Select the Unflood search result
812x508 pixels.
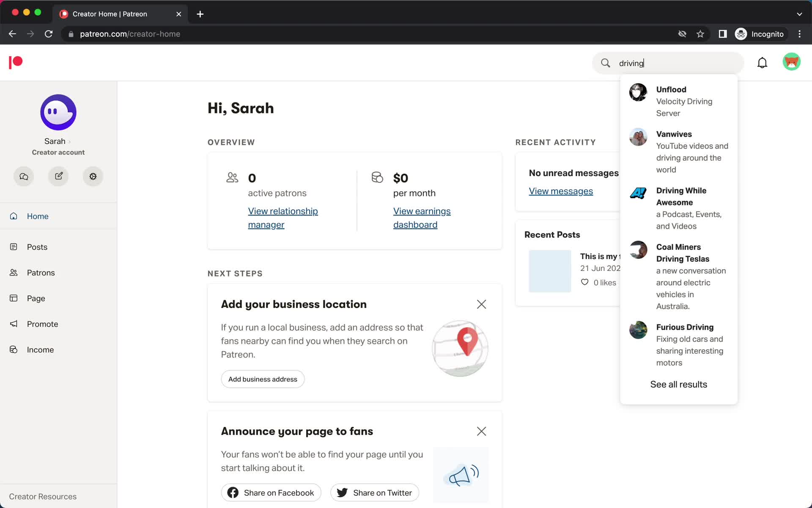pyautogui.click(x=679, y=101)
